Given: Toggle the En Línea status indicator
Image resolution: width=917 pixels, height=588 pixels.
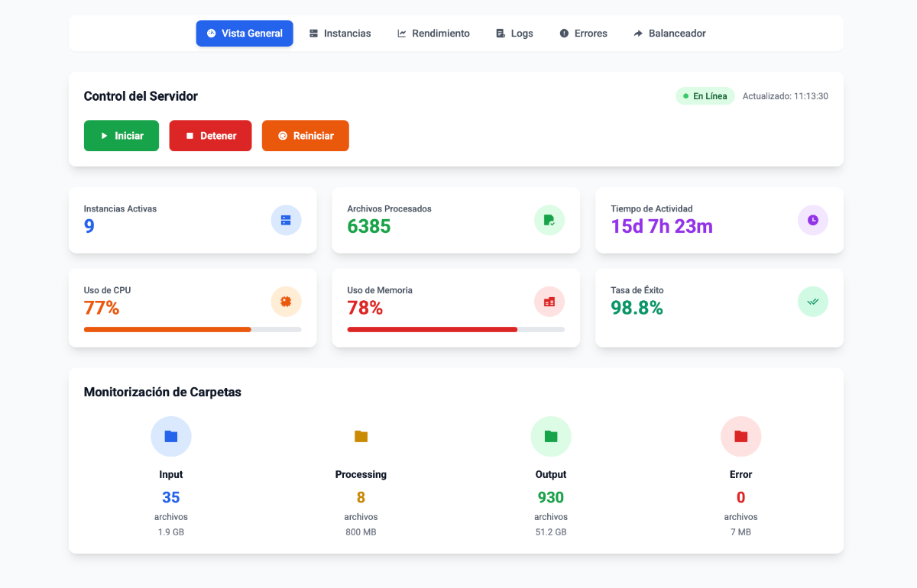Looking at the screenshot, I should [704, 95].
